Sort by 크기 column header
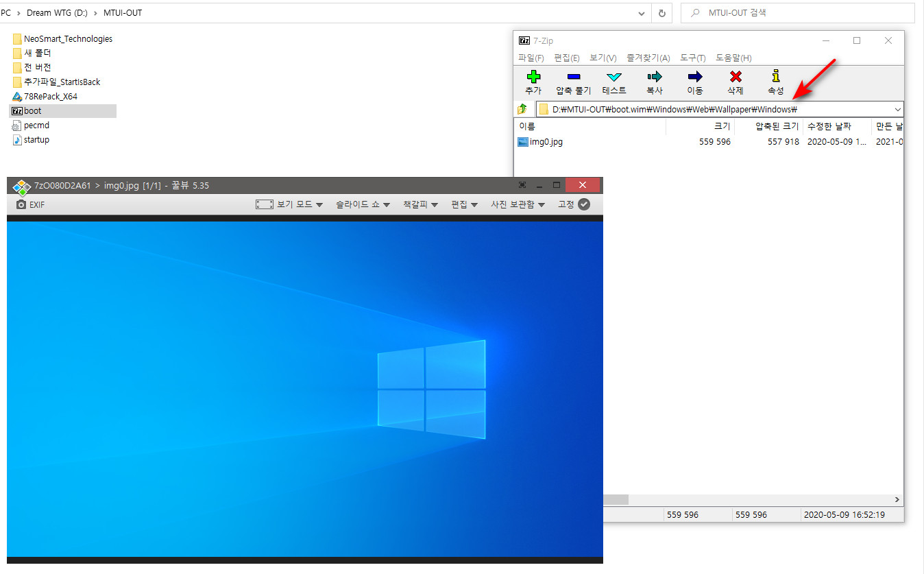This screenshot has height=574, width=924. (699, 126)
